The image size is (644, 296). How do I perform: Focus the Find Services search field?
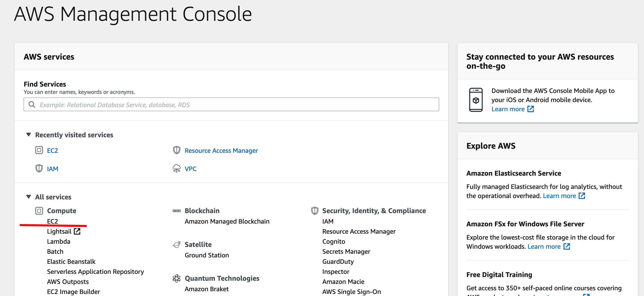231,104
